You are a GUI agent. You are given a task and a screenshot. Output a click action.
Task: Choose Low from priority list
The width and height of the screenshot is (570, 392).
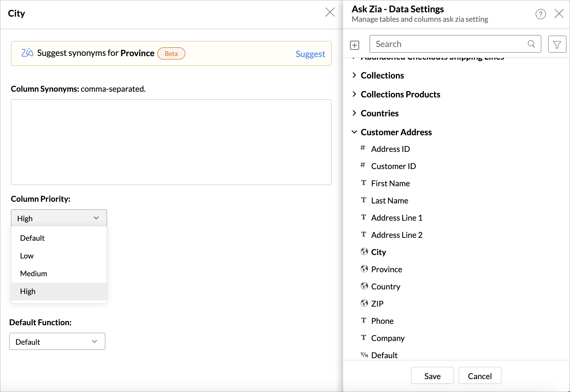[x=27, y=256]
